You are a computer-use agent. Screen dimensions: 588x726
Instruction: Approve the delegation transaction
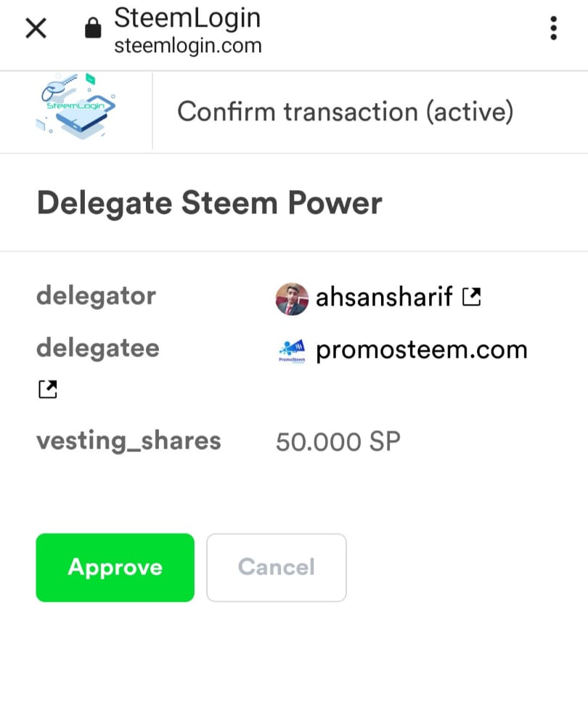click(115, 568)
